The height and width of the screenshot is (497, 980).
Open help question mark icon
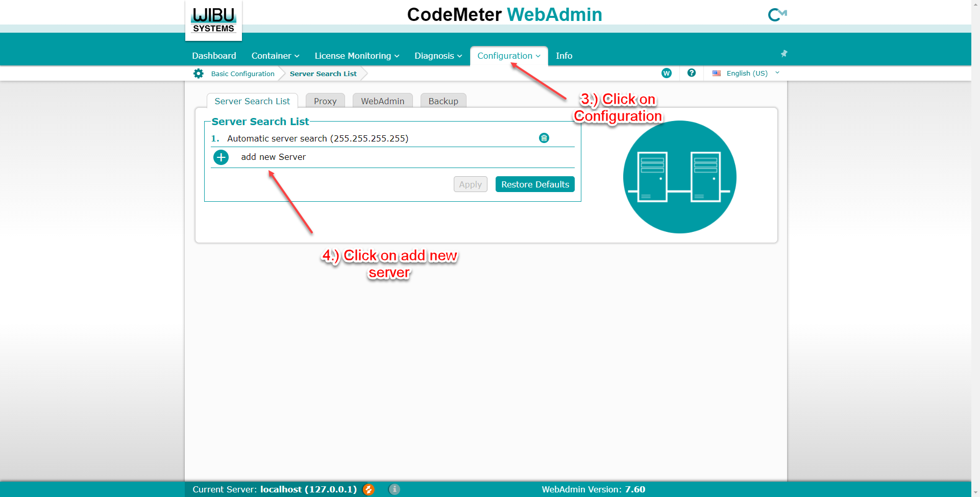tap(692, 73)
